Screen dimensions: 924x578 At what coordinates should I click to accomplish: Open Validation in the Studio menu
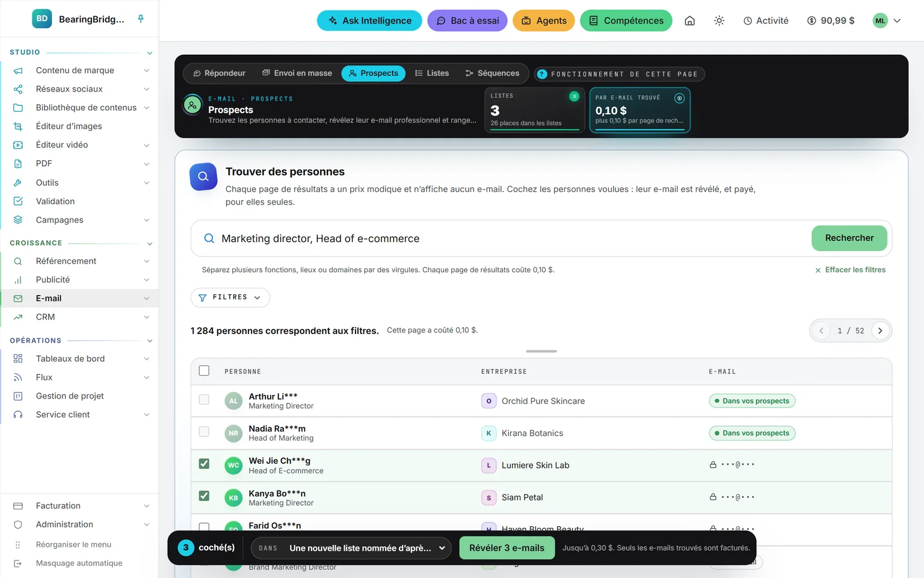tap(78, 201)
